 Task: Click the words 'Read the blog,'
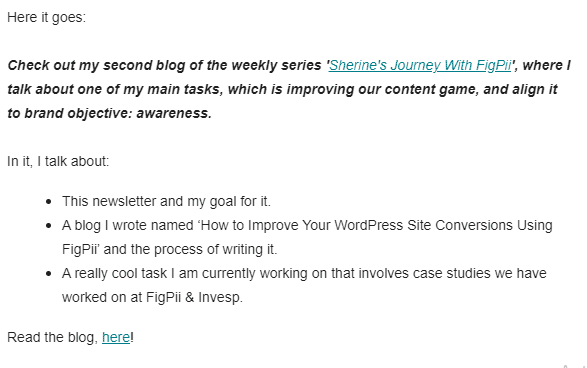point(53,337)
